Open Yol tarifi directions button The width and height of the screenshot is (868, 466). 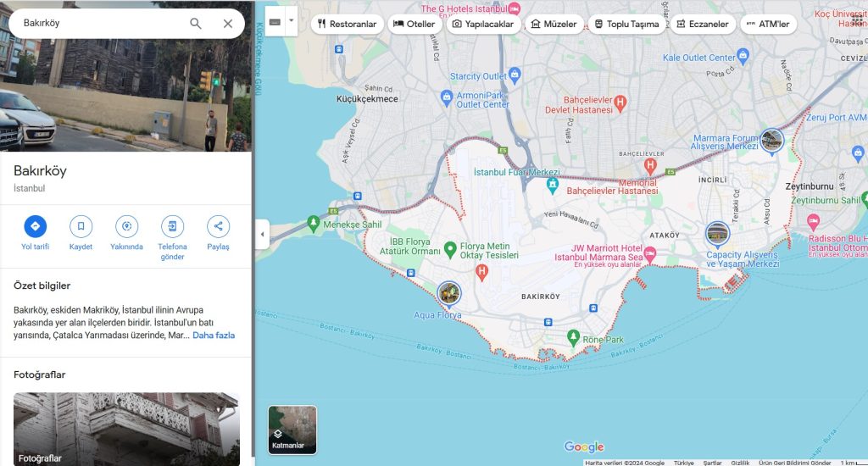tap(35, 226)
